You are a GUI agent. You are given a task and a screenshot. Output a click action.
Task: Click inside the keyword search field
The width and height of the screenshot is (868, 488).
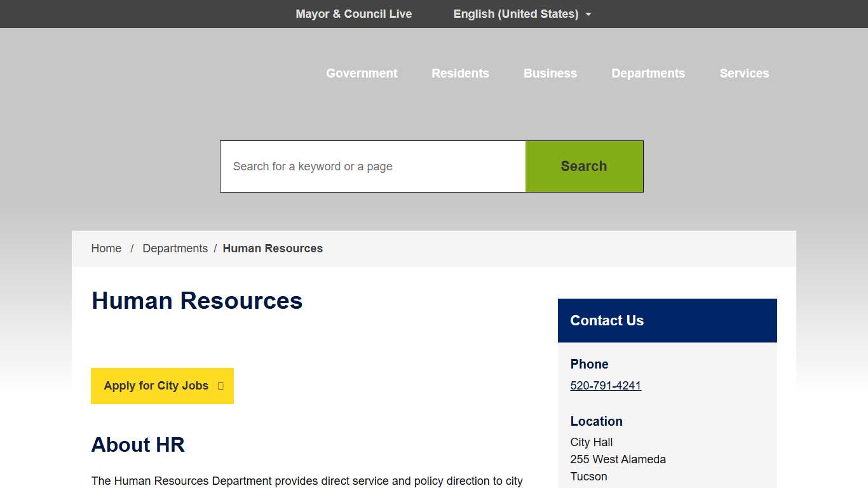(372, 166)
